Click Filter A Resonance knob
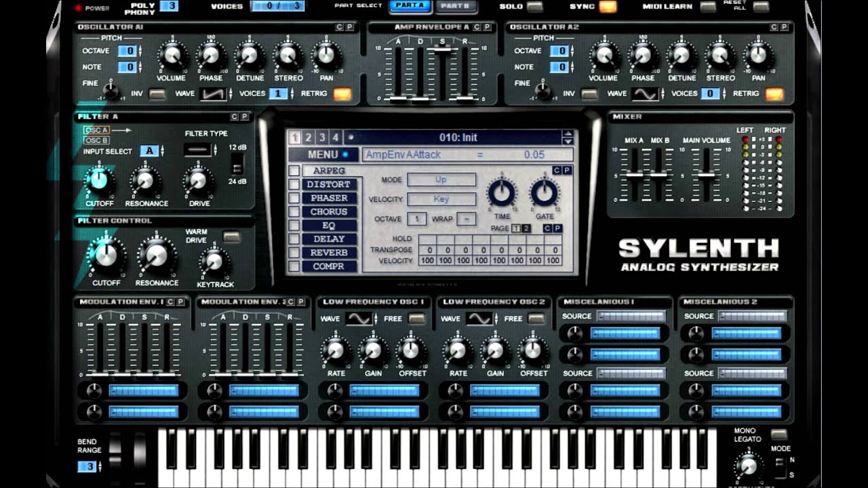The height and width of the screenshot is (488, 868). 145,180
